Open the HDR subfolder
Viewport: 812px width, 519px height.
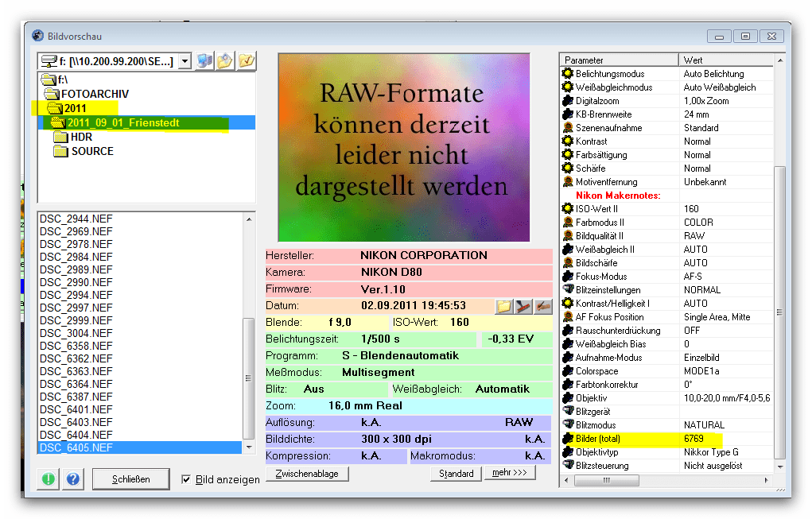(x=81, y=137)
